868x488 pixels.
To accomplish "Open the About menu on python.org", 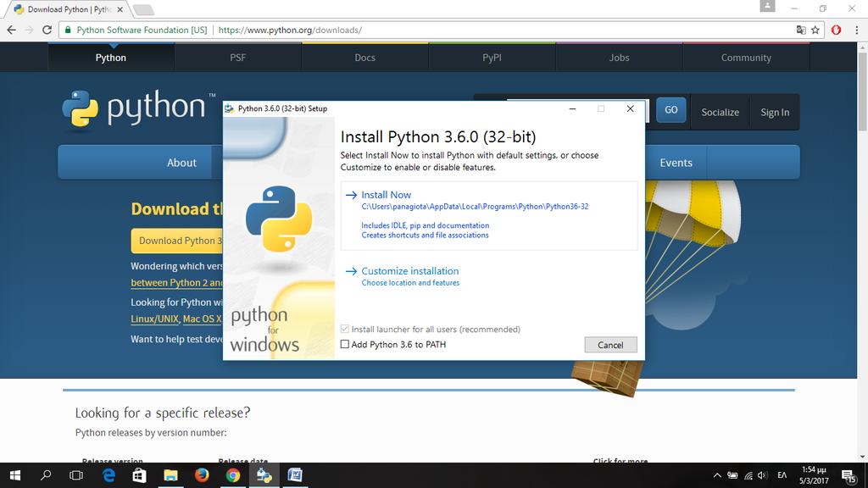I will 181,163.
